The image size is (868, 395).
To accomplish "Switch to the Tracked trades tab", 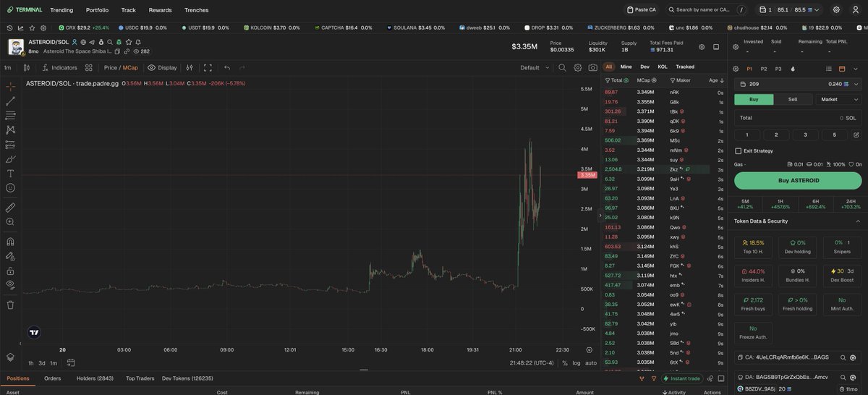I will 685,67.
